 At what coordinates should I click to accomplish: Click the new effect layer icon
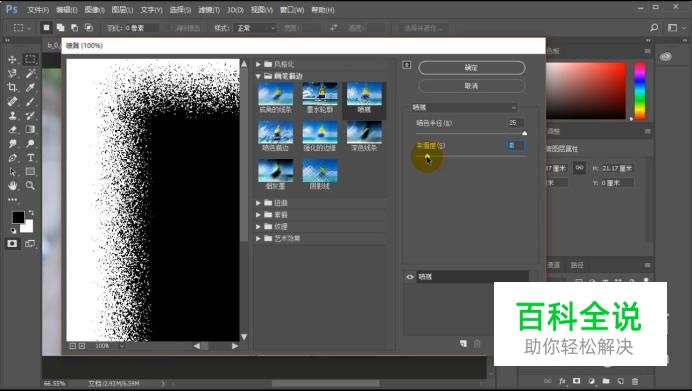coord(463,343)
